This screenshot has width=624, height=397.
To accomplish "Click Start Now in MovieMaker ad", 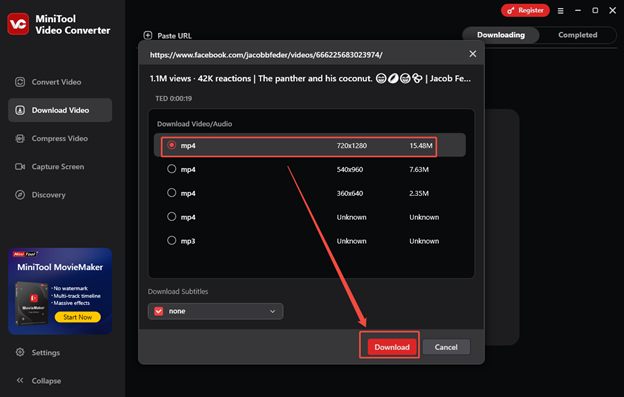I will pyautogui.click(x=78, y=317).
